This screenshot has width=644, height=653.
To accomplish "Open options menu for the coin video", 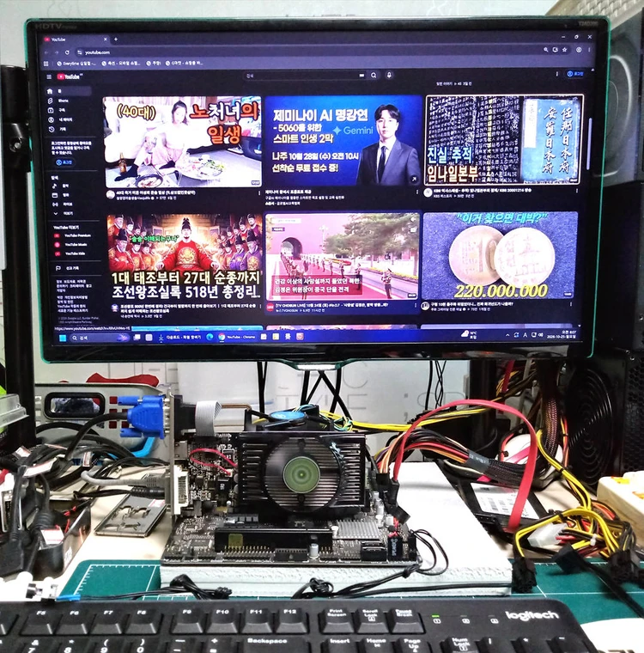I will coord(570,304).
